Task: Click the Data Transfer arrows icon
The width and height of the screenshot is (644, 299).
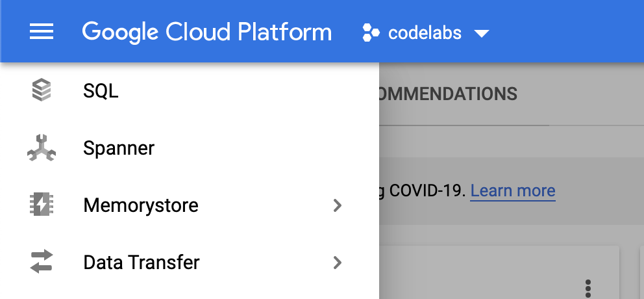Action: (42, 263)
